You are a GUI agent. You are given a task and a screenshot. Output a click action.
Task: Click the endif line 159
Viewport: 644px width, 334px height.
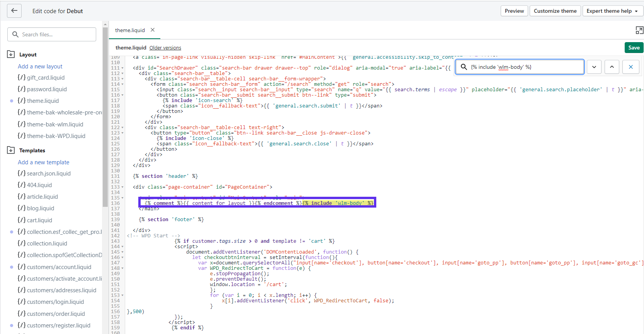tap(188, 327)
